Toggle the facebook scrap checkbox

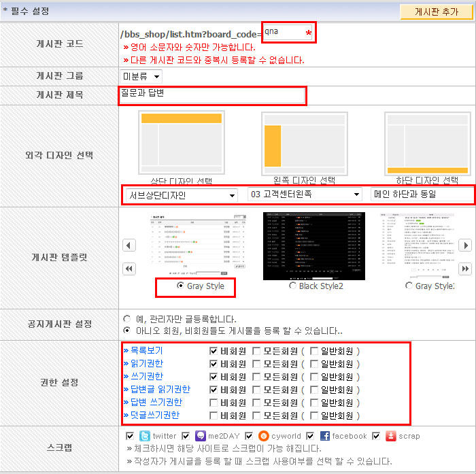coord(310,436)
